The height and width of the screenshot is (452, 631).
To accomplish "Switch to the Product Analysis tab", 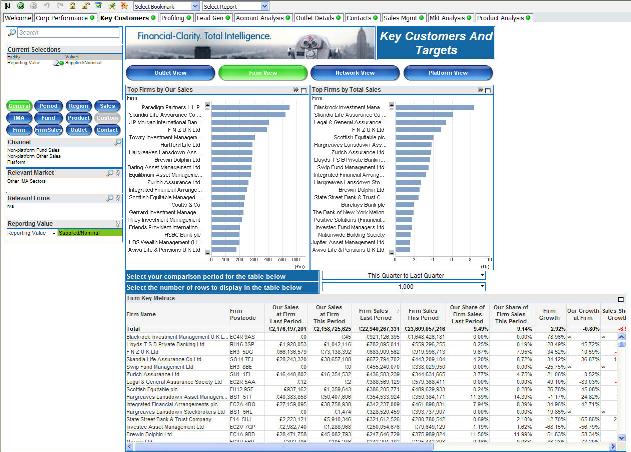I will 504,18.
